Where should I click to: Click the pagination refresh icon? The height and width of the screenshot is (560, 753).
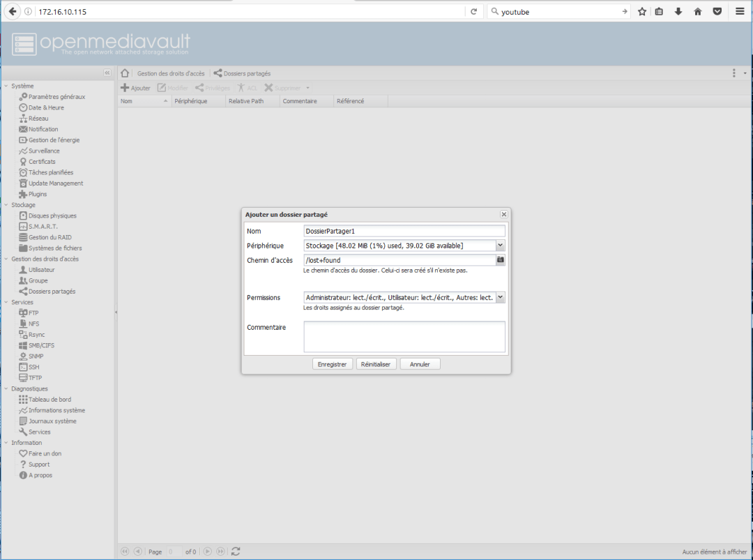pyautogui.click(x=236, y=551)
